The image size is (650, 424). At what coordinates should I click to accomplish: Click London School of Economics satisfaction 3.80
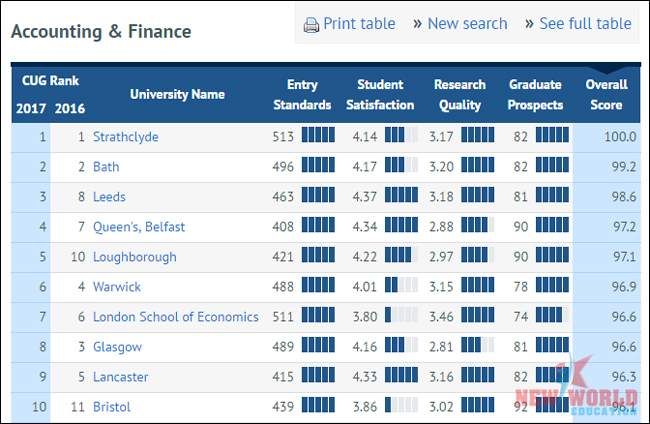365,317
